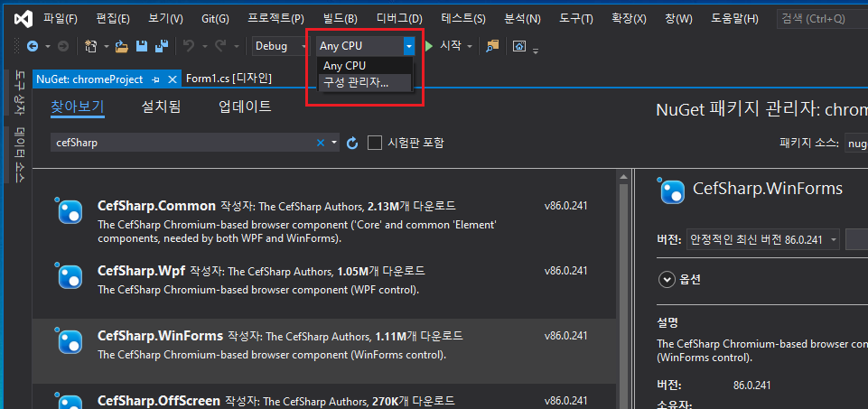Open the 도구 상자 side panel
Image resolution: width=868 pixels, height=409 pixels.
19,92
